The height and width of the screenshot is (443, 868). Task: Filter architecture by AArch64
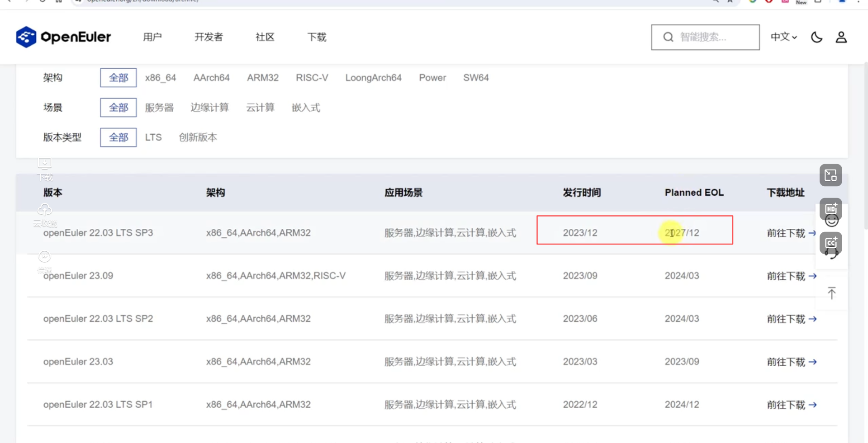[212, 78]
